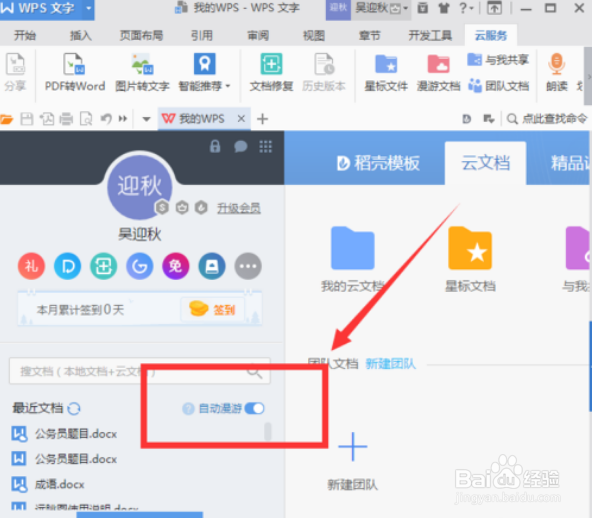Screen dimensions: 593x518
Task: Click the 点此查找命令 search box
Action: 547,119
